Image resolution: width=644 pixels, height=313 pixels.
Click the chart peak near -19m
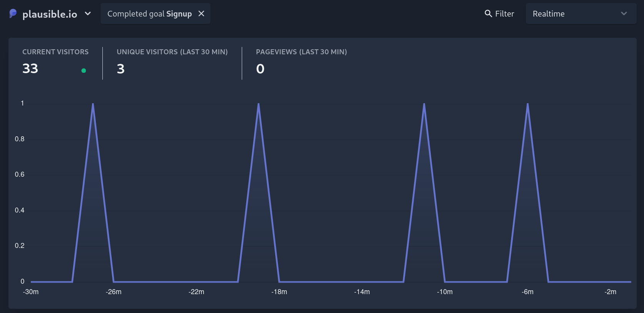pos(258,104)
